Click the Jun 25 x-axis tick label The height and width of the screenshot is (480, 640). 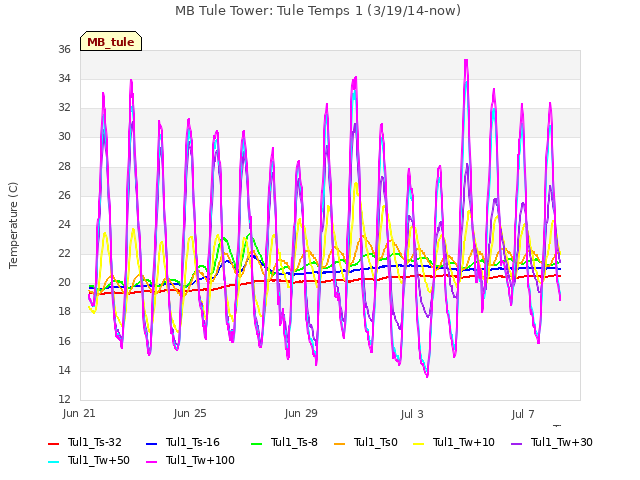(x=190, y=413)
